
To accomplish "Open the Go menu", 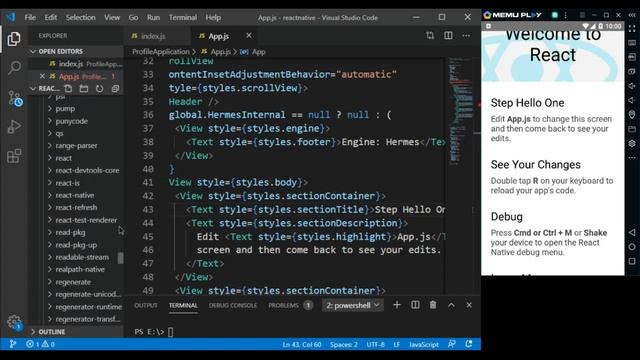I will point(133,17).
